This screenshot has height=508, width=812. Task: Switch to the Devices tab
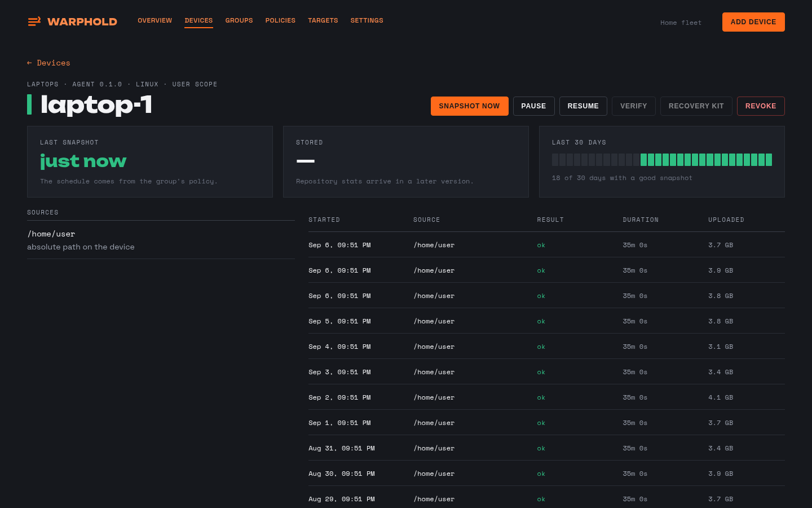coord(198,20)
